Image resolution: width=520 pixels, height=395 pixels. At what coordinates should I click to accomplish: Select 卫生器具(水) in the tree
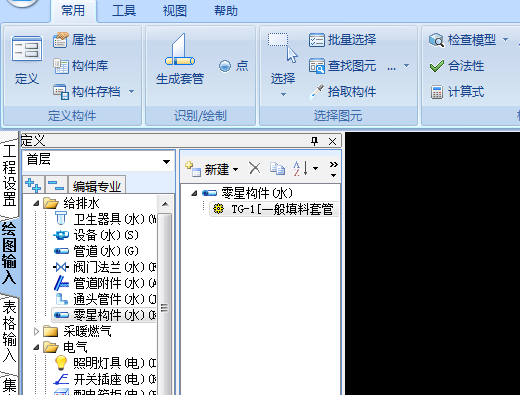pos(104,219)
